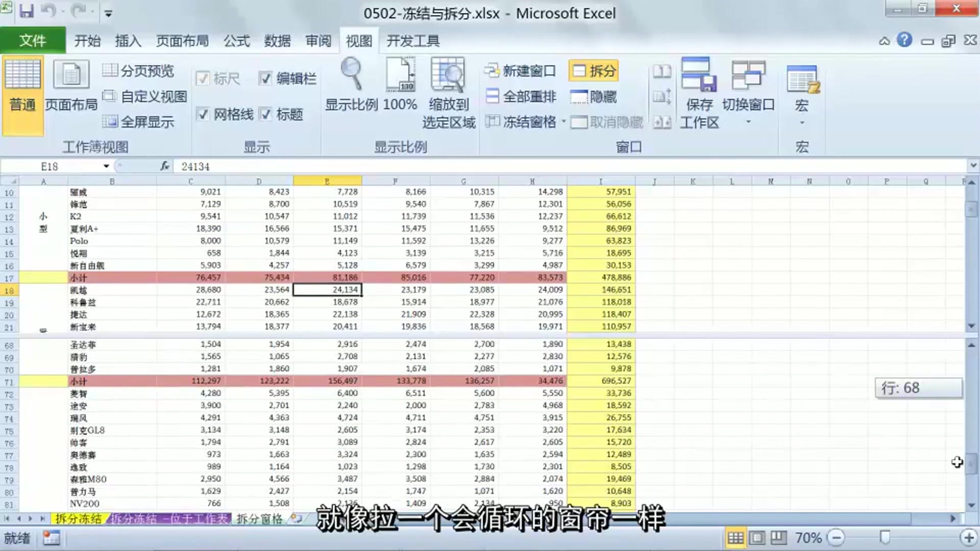The image size is (980, 551).
Task: Open the 冻结窗格 dropdown menu
Action: (563, 122)
